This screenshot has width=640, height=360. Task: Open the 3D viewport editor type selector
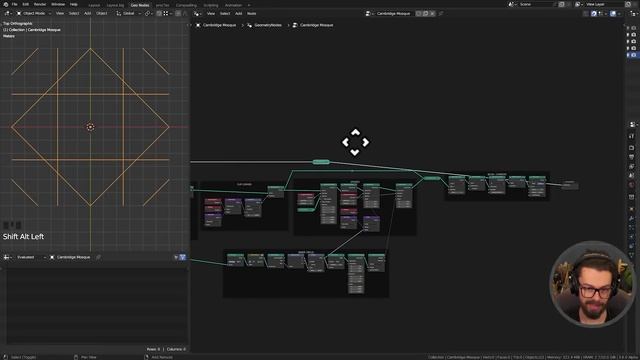(x=8, y=13)
